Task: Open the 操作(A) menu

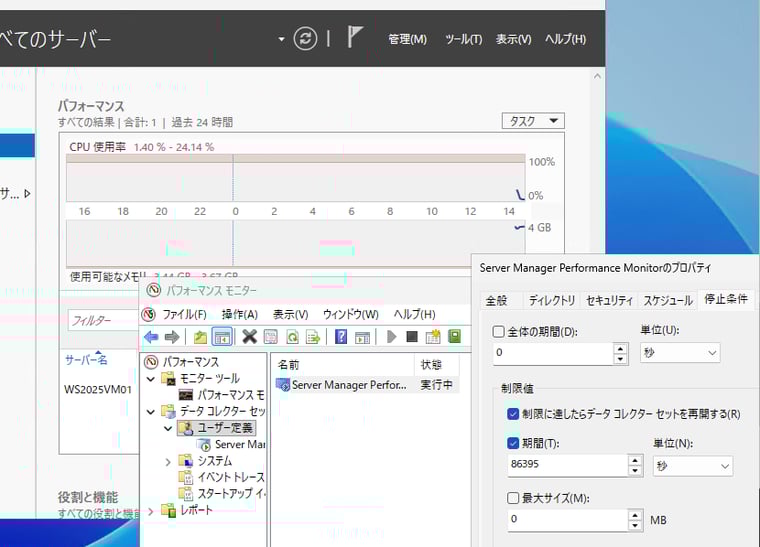Action: [x=239, y=314]
